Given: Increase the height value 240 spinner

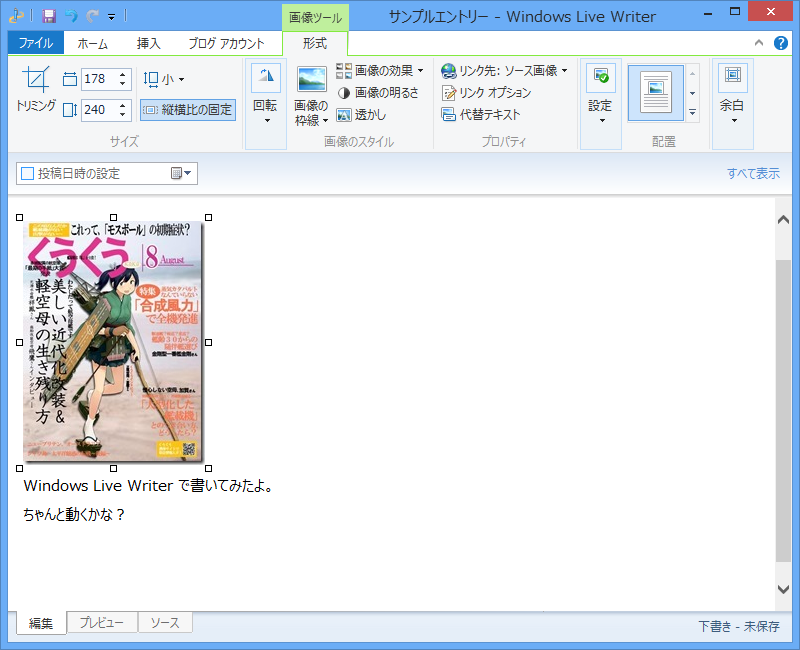Looking at the screenshot, I should [122, 105].
